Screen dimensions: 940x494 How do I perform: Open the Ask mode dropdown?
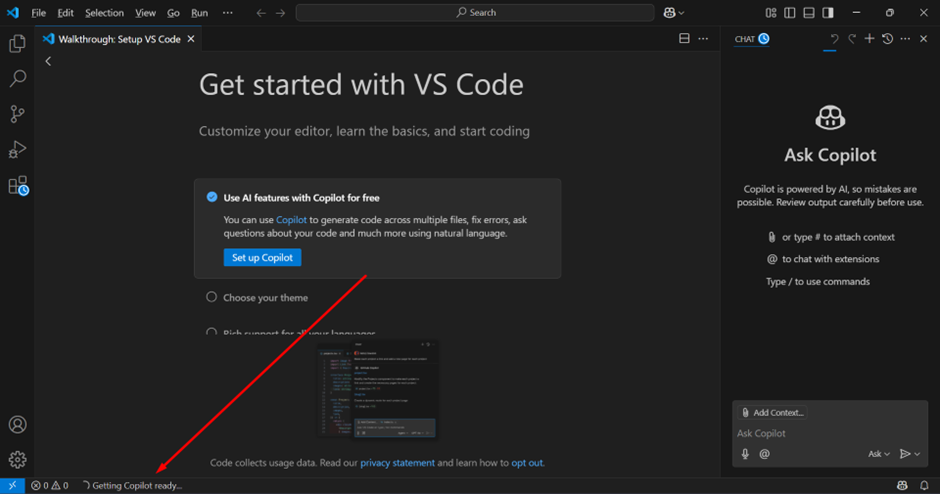click(879, 454)
